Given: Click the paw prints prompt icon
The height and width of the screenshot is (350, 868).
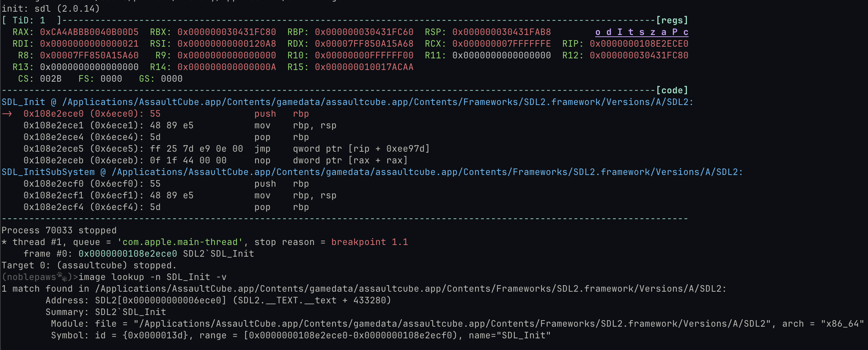Looking at the screenshot, I should tap(62, 277).
